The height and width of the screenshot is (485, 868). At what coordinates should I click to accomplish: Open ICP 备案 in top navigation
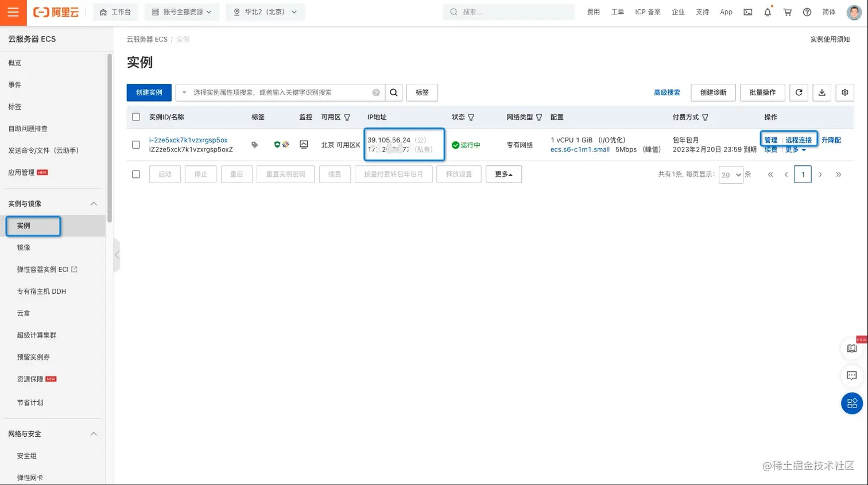(648, 12)
